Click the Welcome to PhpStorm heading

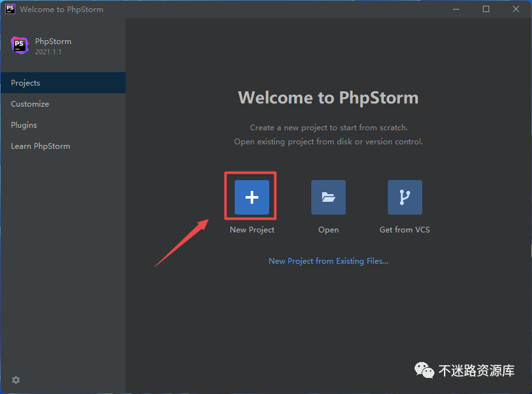tap(328, 98)
